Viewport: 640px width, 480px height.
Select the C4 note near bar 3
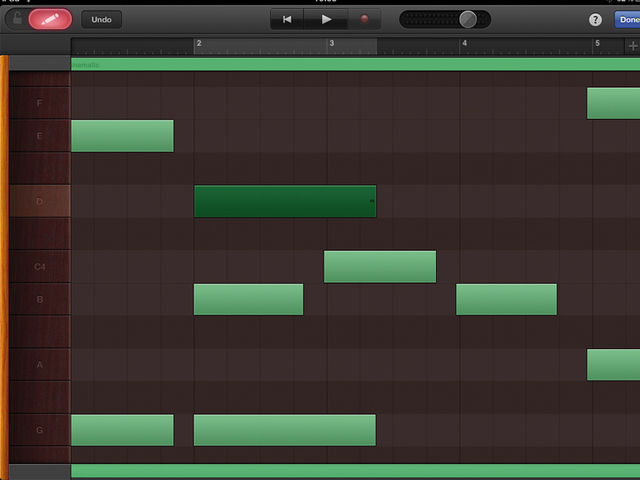click(380, 267)
